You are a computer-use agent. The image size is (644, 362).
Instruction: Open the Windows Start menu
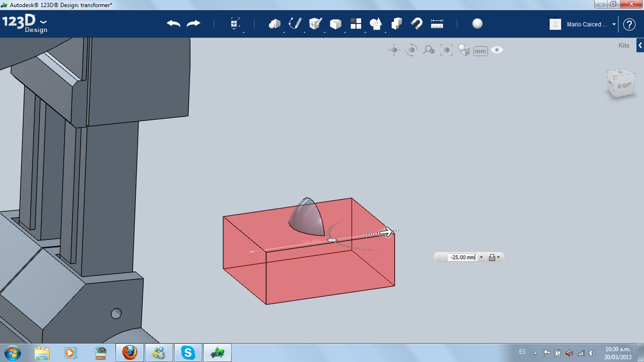[12, 353]
